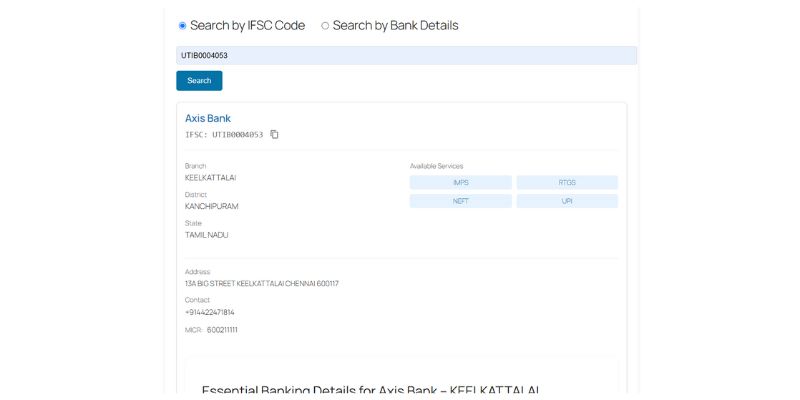Click the branch name KEELKATTALAI
This screenshot has width=800, height=400.
click(210, 178)
